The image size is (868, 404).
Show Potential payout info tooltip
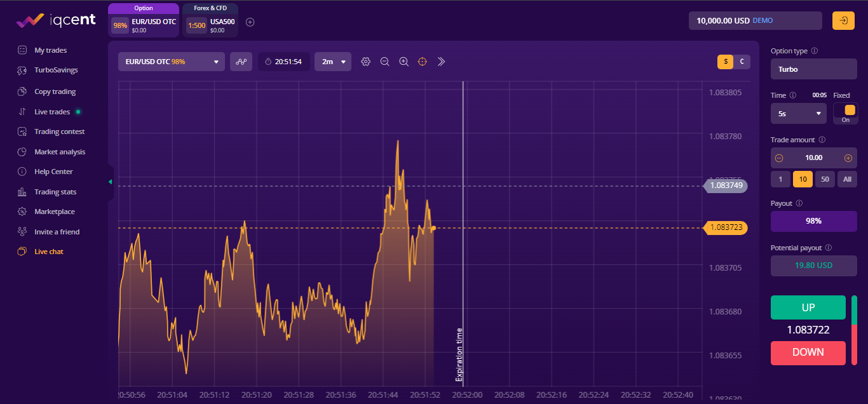click(x=829, y=248)
